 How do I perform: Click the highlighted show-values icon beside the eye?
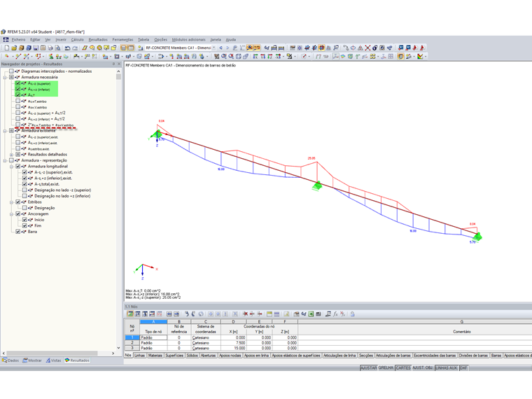[257, 48]
